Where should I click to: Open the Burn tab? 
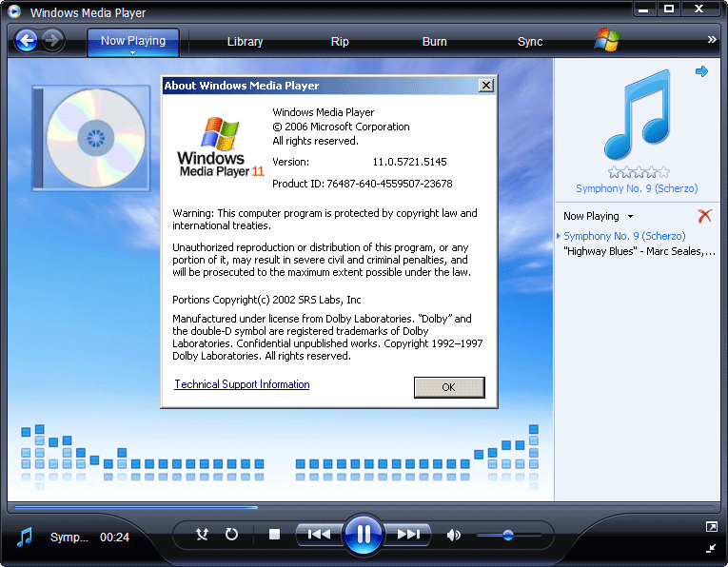[434, 42]
